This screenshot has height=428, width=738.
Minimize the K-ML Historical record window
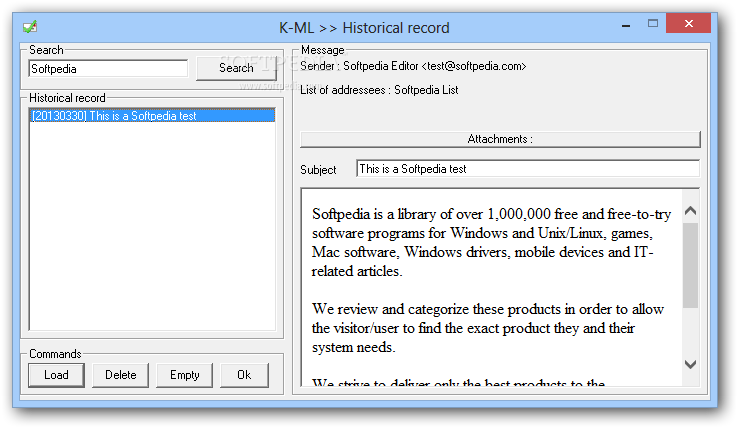[x=626, y=24]
